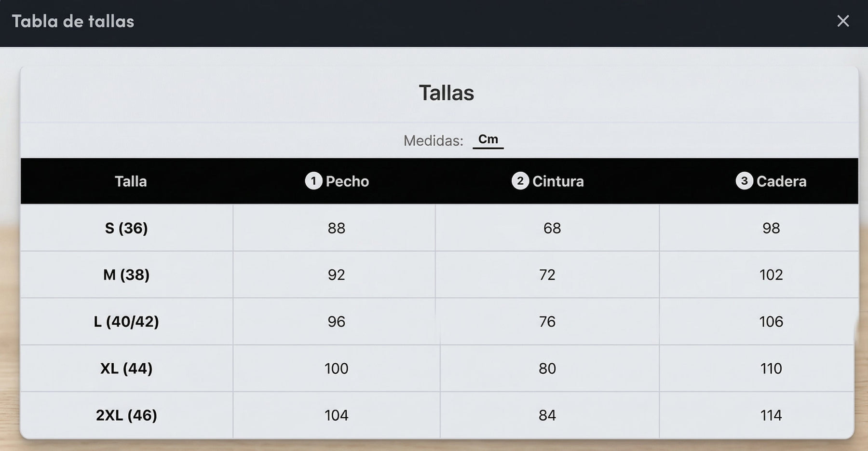
Task: Select the L (40/42) size row
Action: click(x=439, y=321)
